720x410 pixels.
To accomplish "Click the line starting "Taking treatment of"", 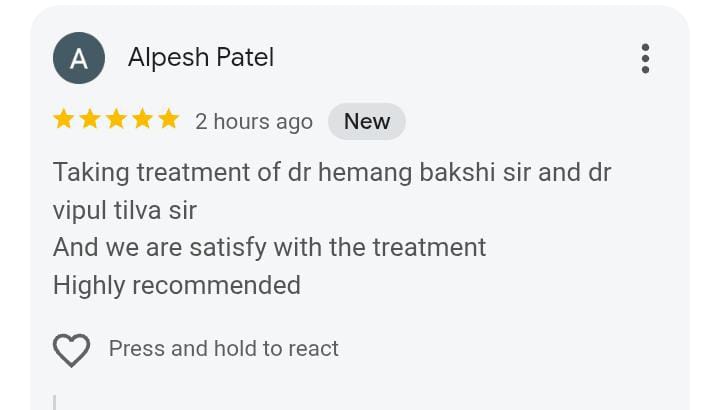I will 331,172.
